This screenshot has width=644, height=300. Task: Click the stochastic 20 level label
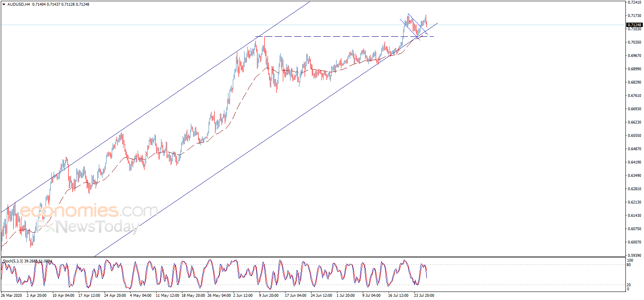pos(629,285)
